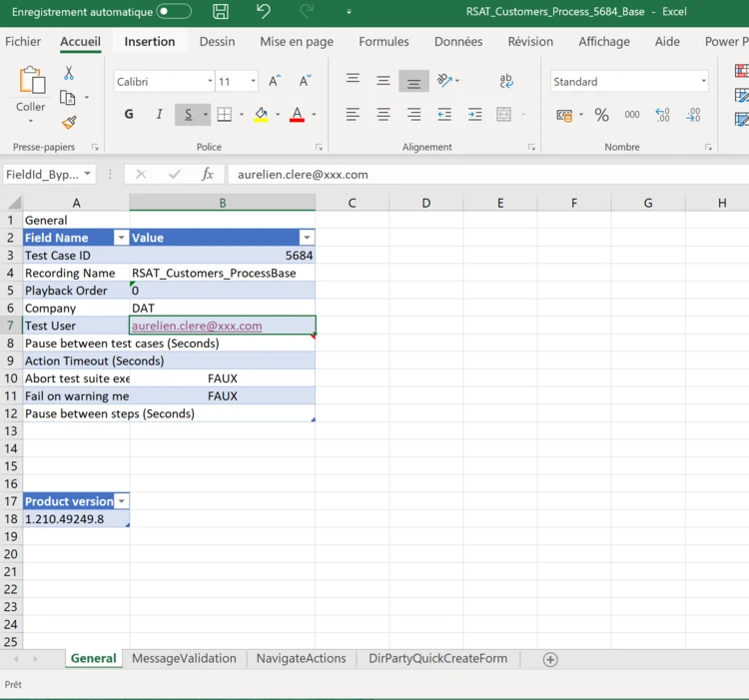Screen dimensions: 749x700
Task: Add a new sheet with plus icon
Action: (x=550, y=659)
